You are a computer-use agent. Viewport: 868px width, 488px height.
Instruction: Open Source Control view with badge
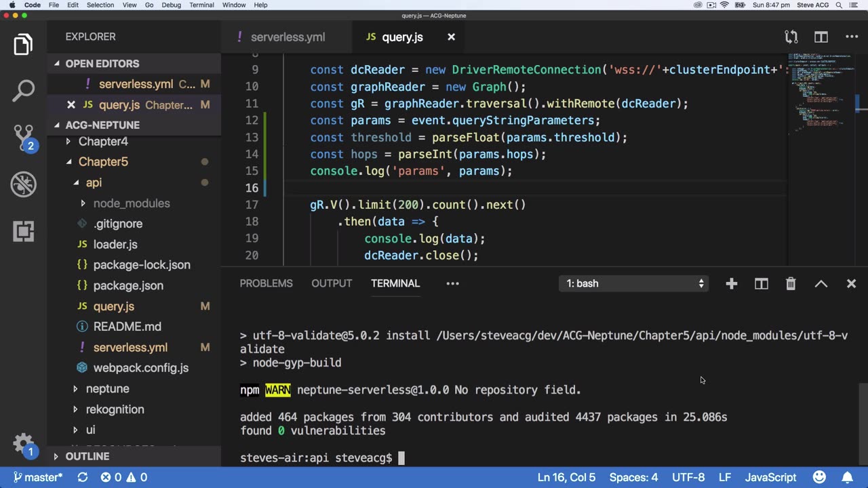pos(24,137)
